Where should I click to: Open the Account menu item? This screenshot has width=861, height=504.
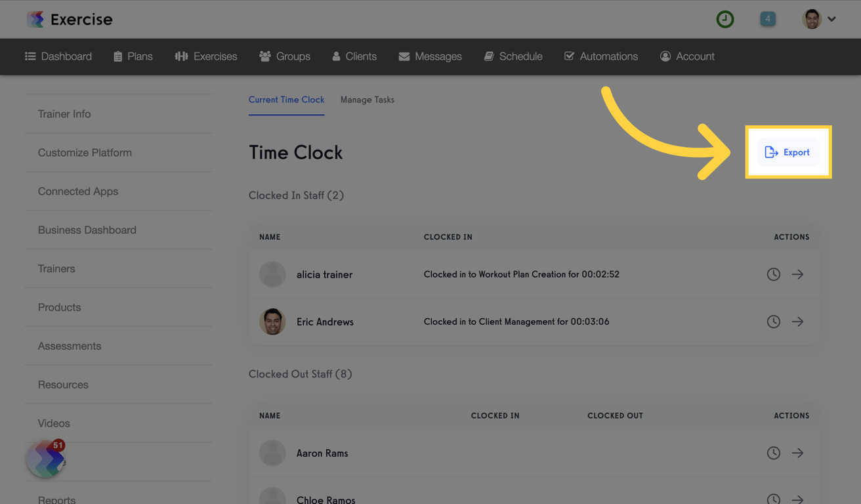pyautogui.click(x=687, y=56)
